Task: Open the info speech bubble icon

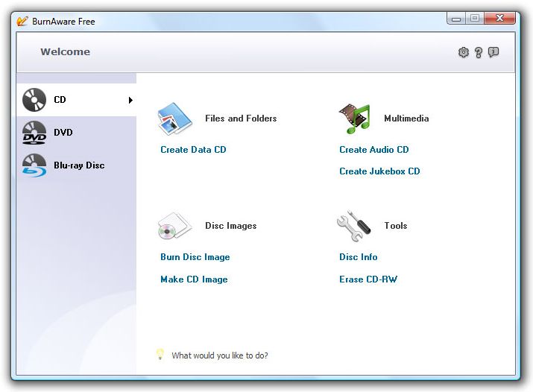Action: pyautogui.click(x=493, y=52)
